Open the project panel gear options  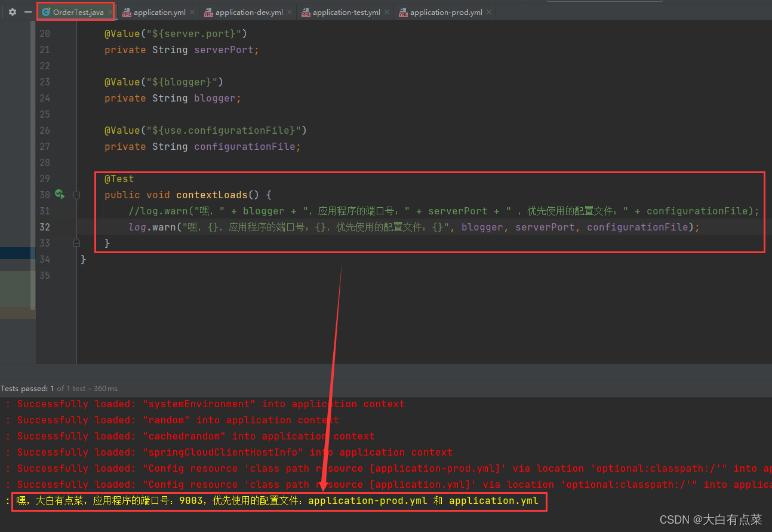12,12
